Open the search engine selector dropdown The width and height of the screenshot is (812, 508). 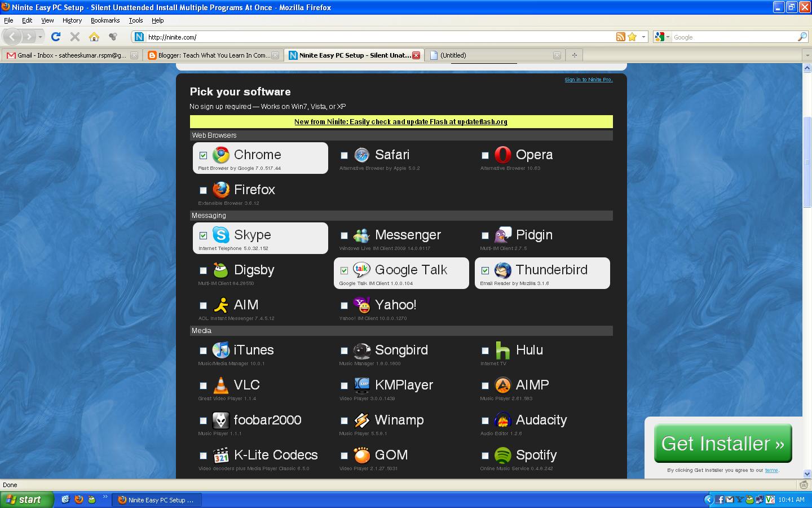[x=662, y=37]
